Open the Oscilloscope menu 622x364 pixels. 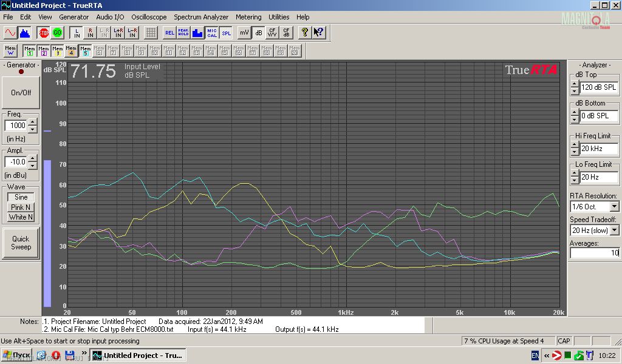149,17
